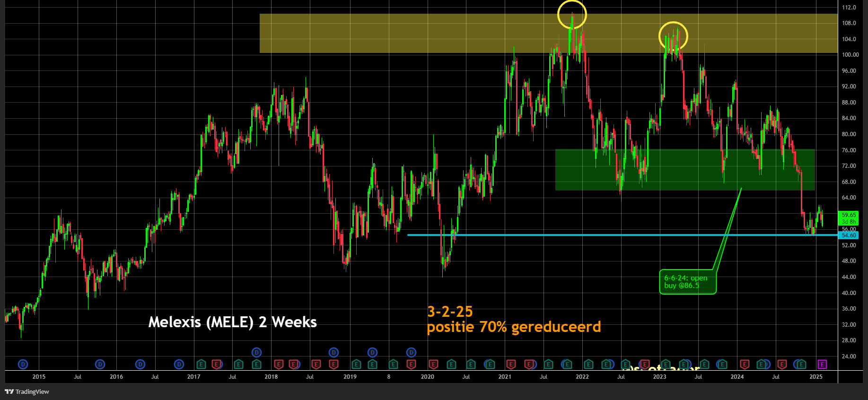Open the upper dividend marker in late 2017
The image size is (868, 400).
(256, 352)
